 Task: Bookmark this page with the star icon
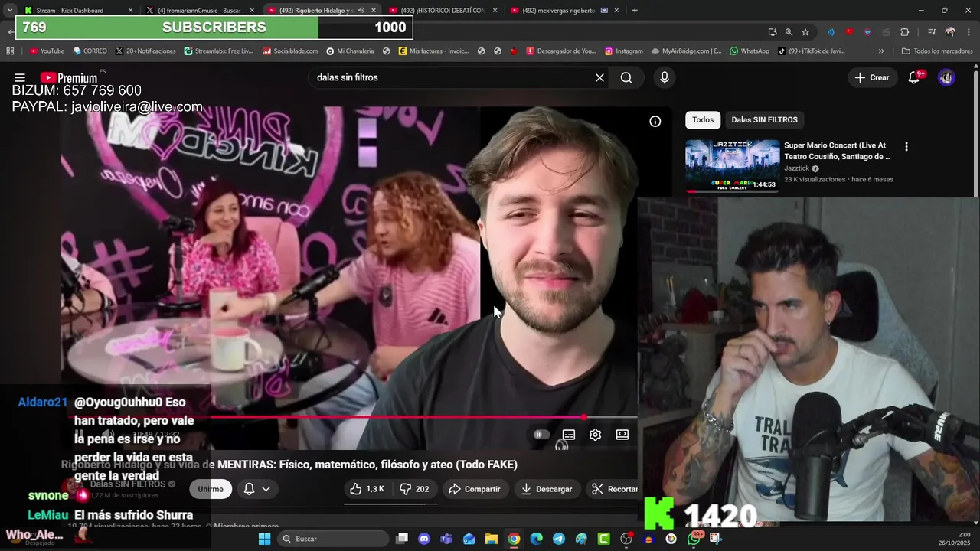[x=805, y=32]
